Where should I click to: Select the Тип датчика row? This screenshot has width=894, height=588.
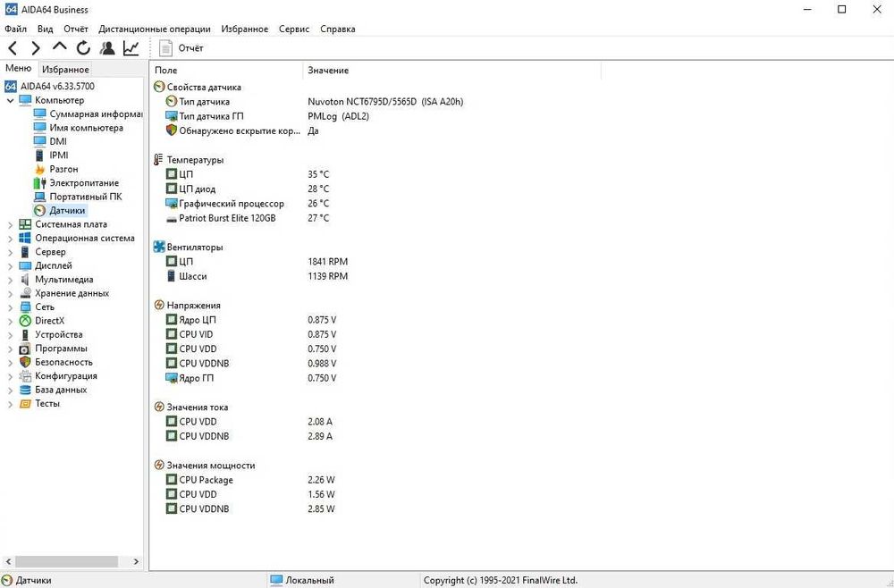click(x=314, y=102)
